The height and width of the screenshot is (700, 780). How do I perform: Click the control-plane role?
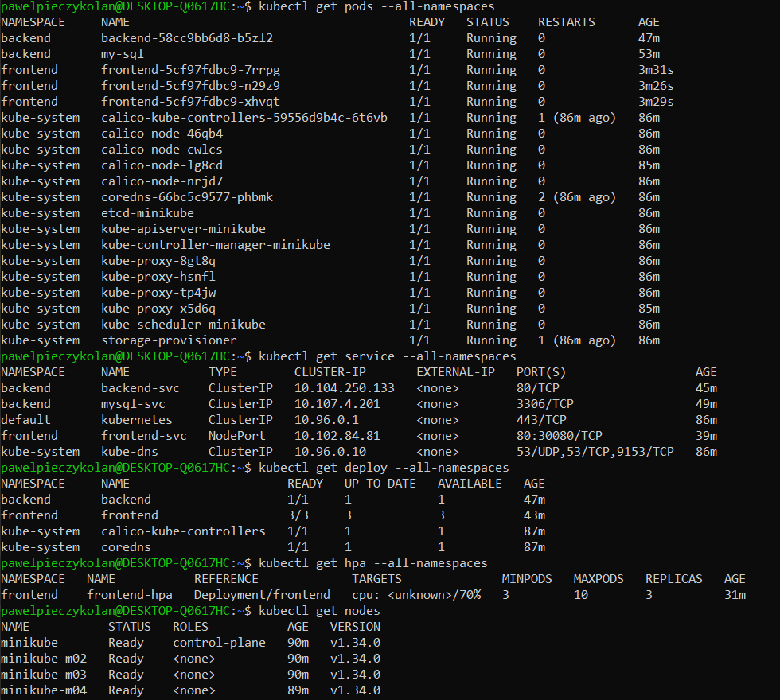point(220,643)
